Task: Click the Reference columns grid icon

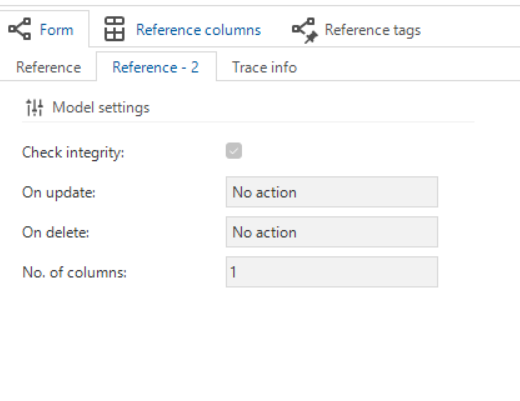Action: [114, 29]
